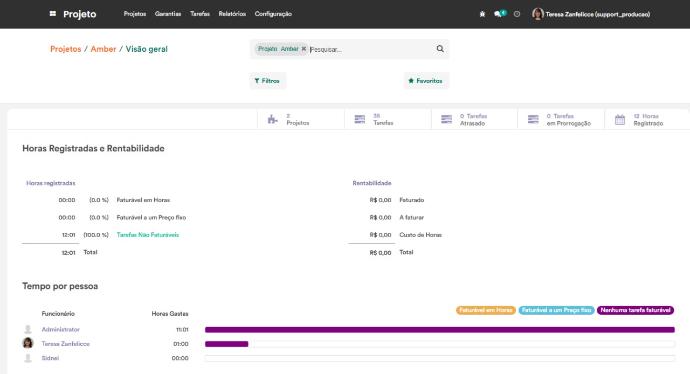Screen dimensions: 690x374
Task: Expand the Favoritos dropdown
Action: (x=426, y=81)
